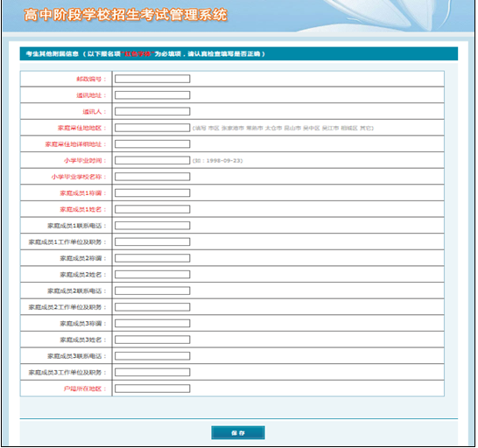Click the 户籍所在地区 input field
478x448 pixels.
point(152,388)
